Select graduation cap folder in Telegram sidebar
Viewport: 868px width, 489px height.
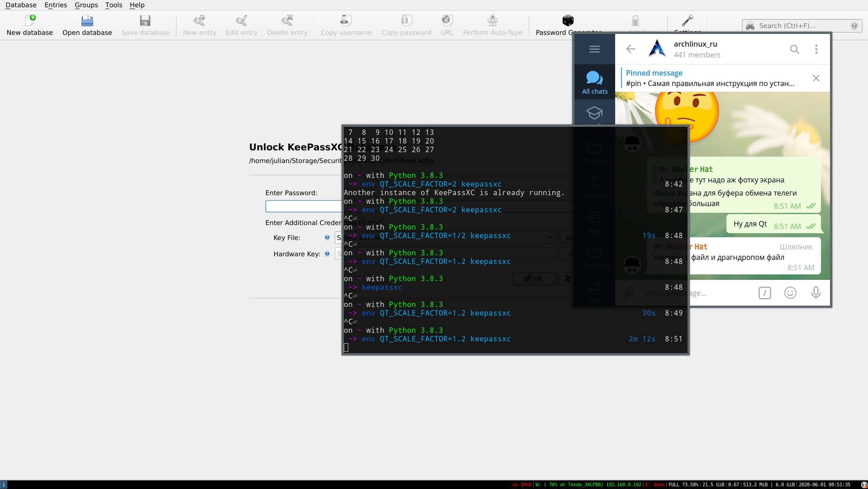coord(594,112)
